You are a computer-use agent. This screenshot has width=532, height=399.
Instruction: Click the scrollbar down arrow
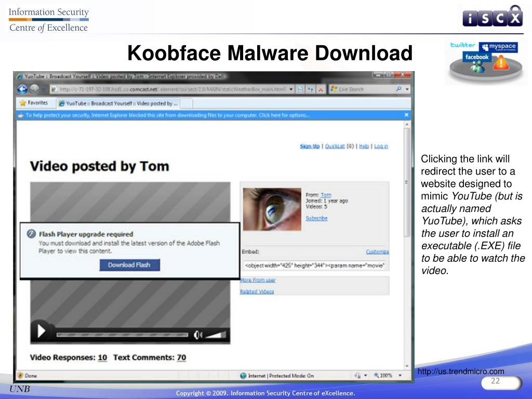407,366
